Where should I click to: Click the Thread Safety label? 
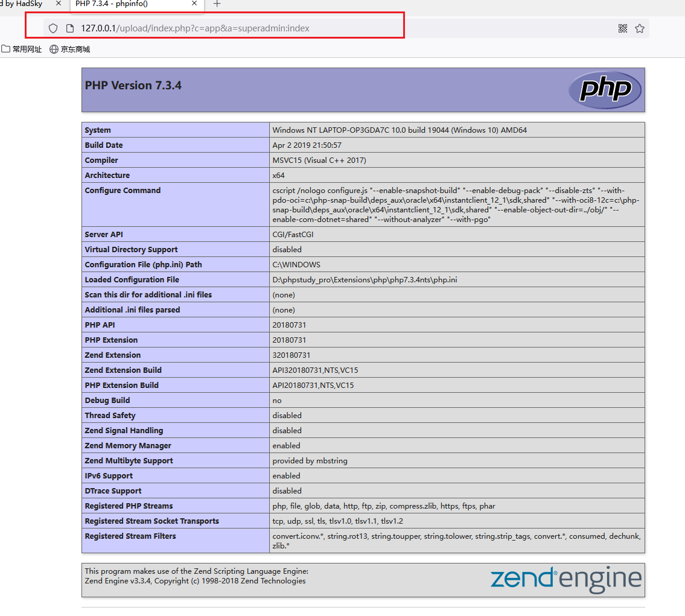(110, 415)
